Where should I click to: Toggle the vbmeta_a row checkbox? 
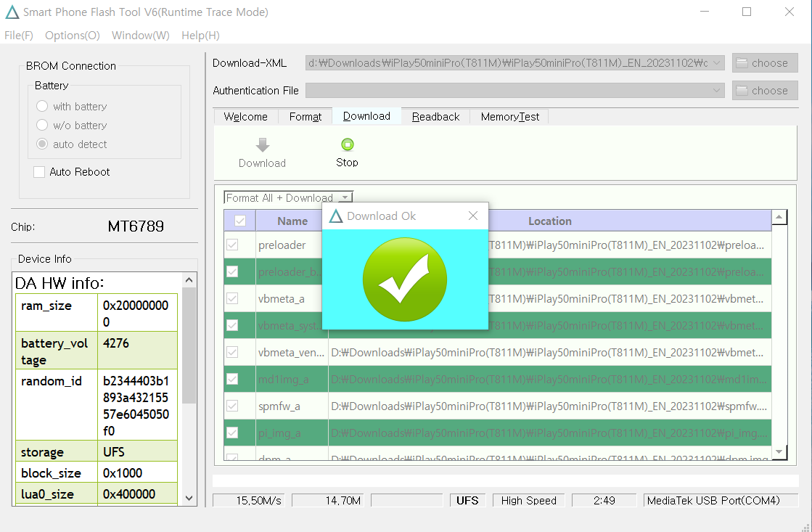232,298
